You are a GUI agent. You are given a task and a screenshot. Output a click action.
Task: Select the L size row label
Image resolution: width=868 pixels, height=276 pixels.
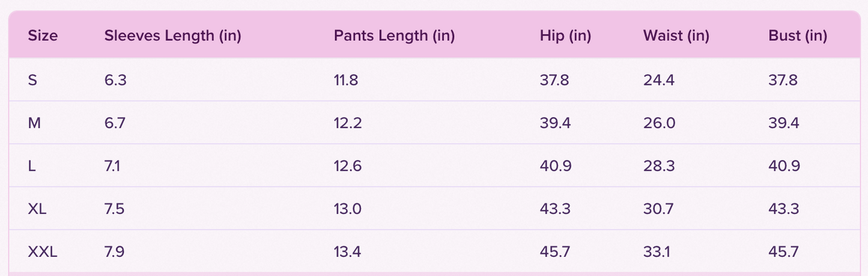pyautogui.click(x=32, y=166)
